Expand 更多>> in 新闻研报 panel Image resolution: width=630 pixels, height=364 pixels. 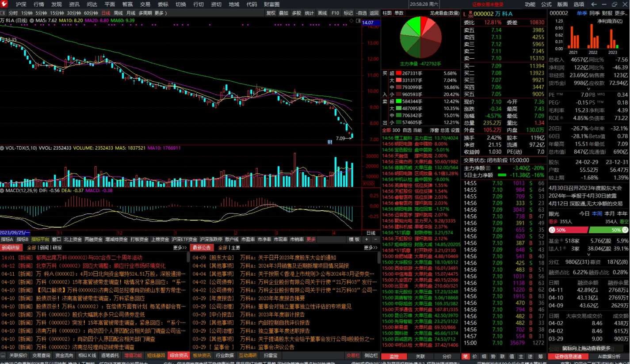coord(179,248)
